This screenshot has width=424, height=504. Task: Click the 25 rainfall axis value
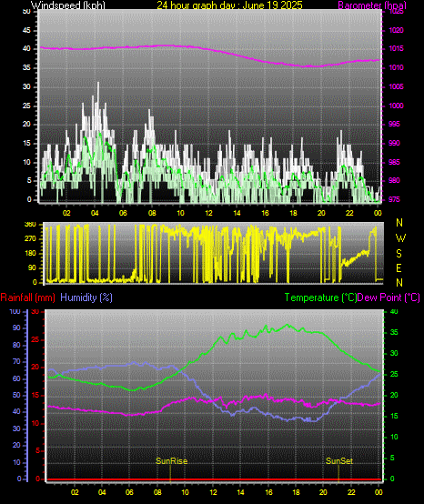35,339
